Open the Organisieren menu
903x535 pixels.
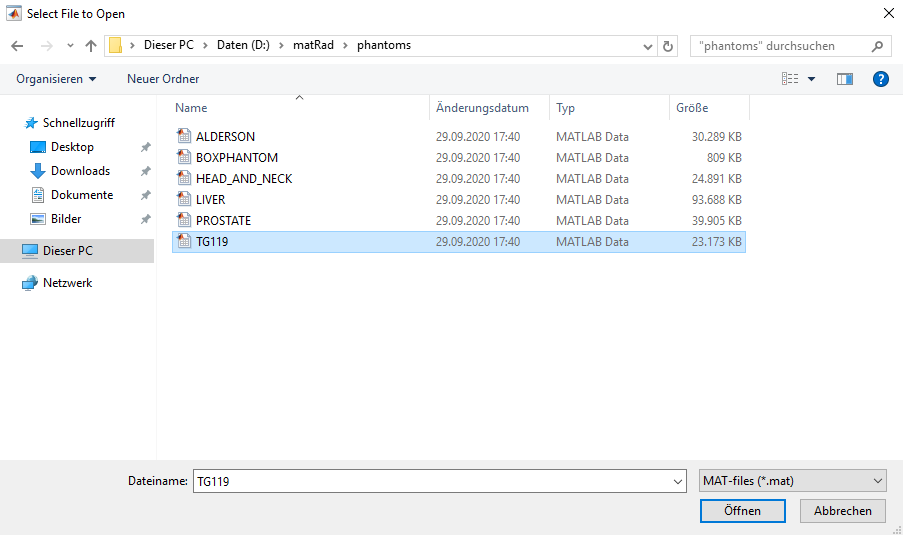[56, 79]
